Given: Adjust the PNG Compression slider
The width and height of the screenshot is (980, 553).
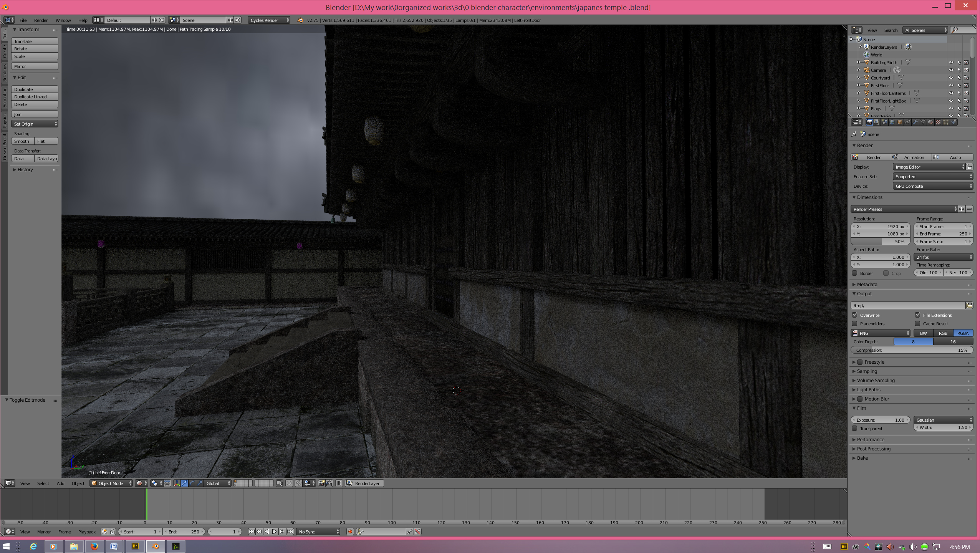Looking at the screenshot, I should coord(912,350).
